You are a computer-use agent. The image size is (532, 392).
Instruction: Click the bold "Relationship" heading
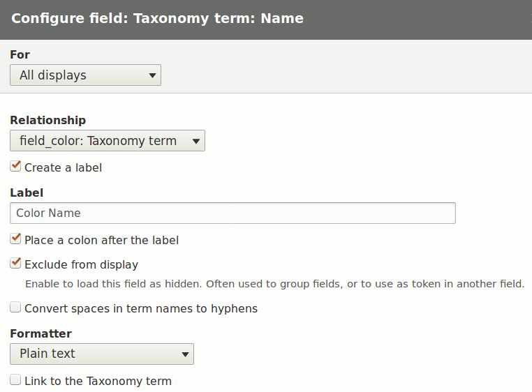click(48, 120)
